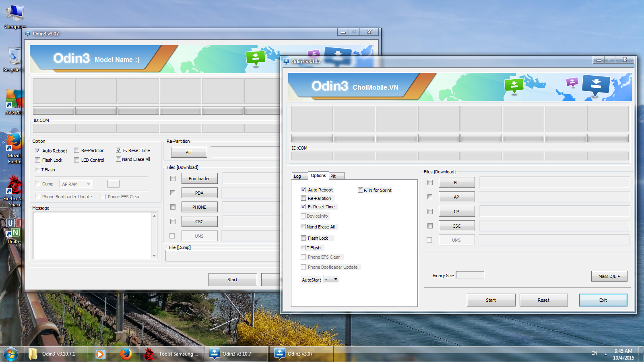This screenshot has width=644, height=362.
Task: Enable T Flash in the Odin3 v3.07 window
Action: pos(37,170)
